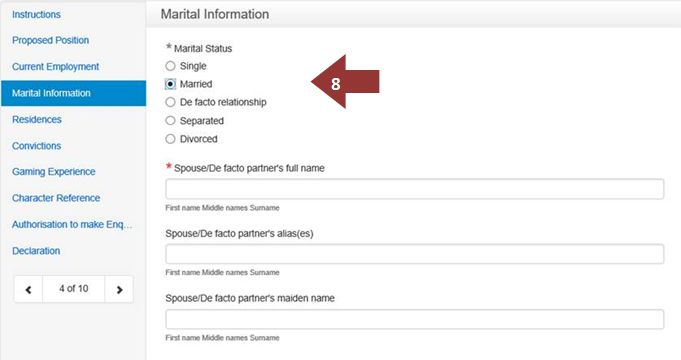
Task: Select the Married radio button
Action: [170, 84]
